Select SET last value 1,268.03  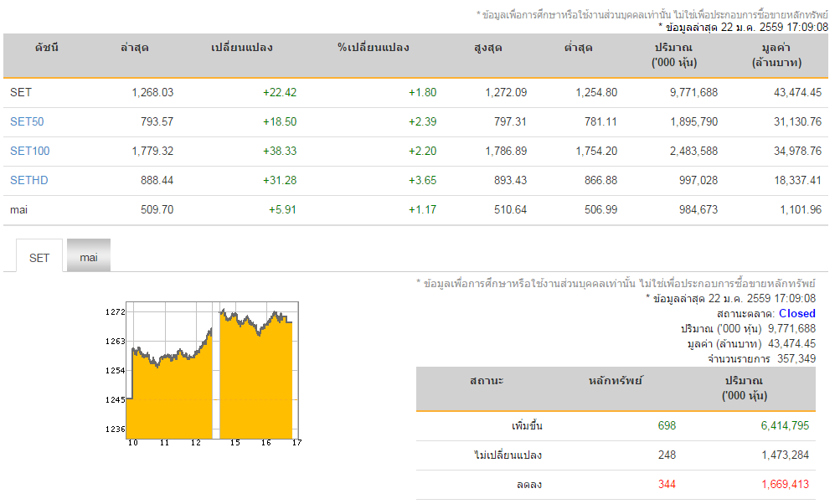(152, 92)
